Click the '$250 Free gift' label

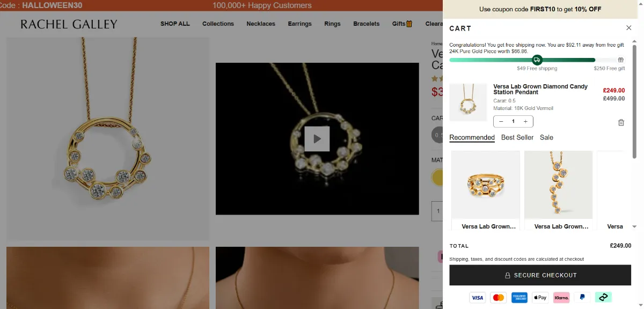coord(609,69)
